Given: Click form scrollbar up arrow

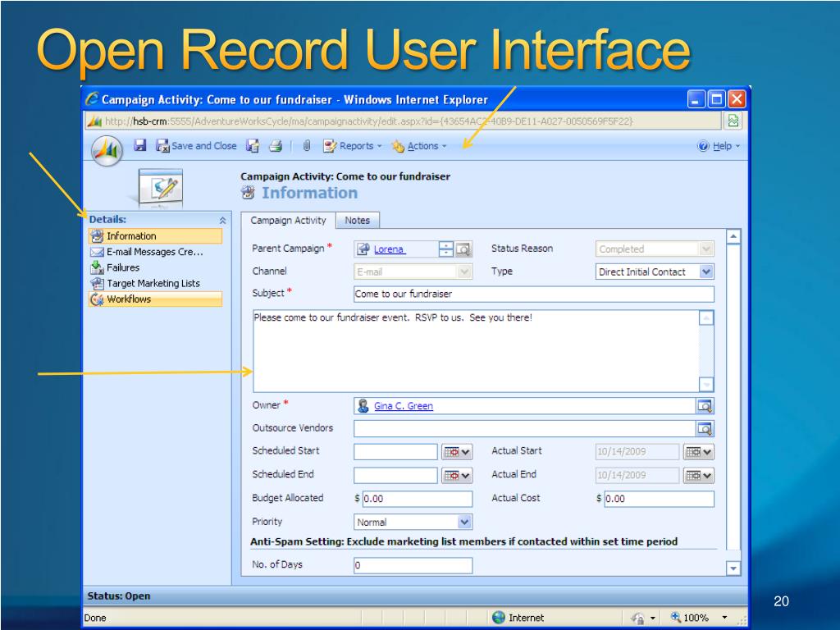Looking at the screenshot, I should click(733, 236).
